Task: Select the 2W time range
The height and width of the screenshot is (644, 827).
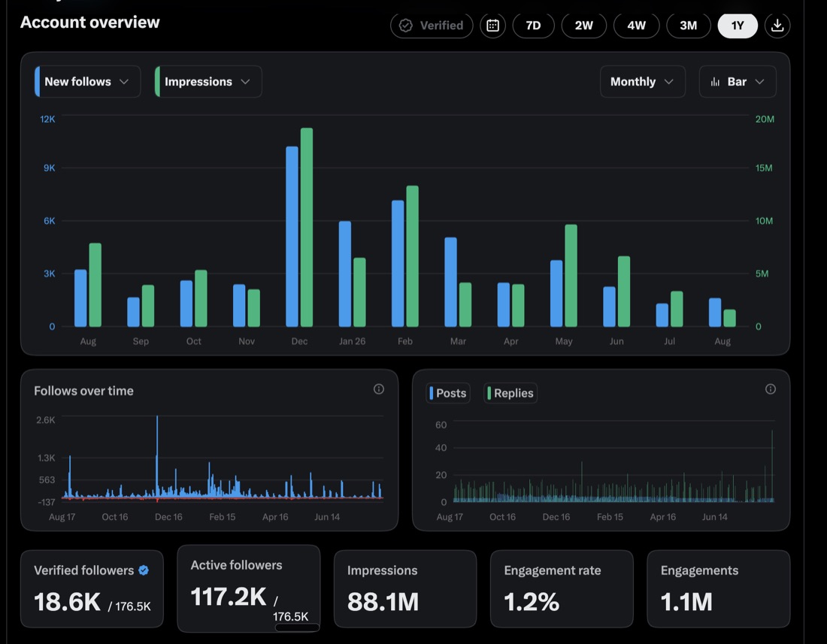Action: (x=584, y=26)
